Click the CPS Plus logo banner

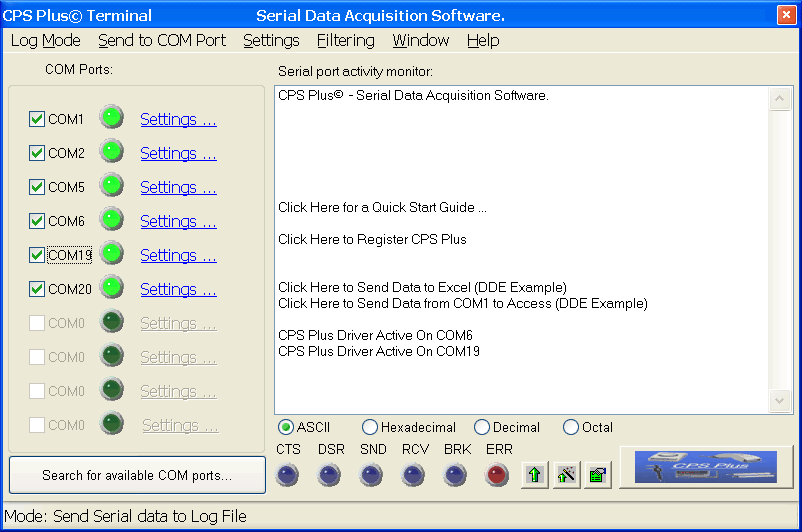[706, 467]
